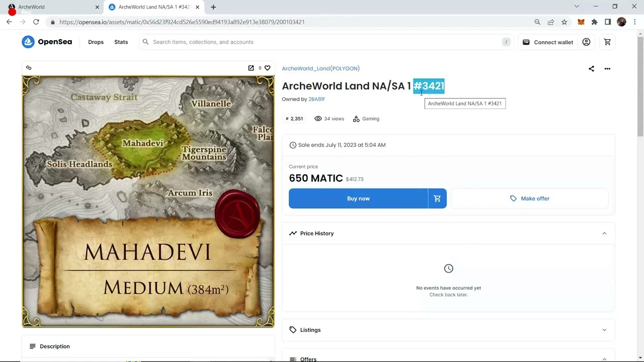This screenshot has height=362, width=644.
Task: Close the ArcheWorld Land NA/SA tab
Action: [198, 7]
